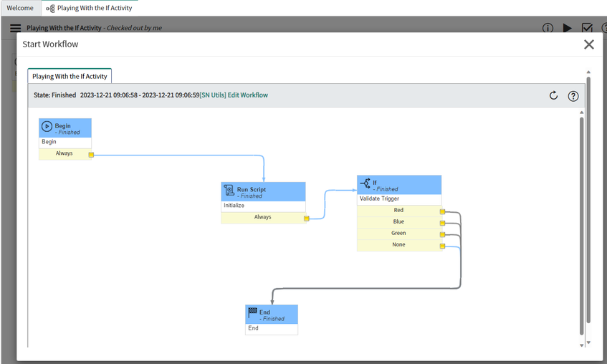
Task: Click the State: Finished status text
Action: pos(54,95)
